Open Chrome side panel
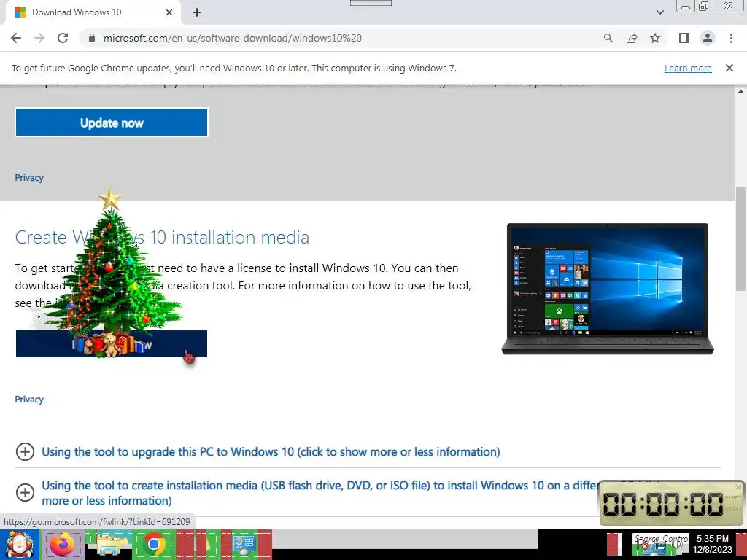This screenshot has height=560, width=747. pyautogui.click(x=684, y=38)
